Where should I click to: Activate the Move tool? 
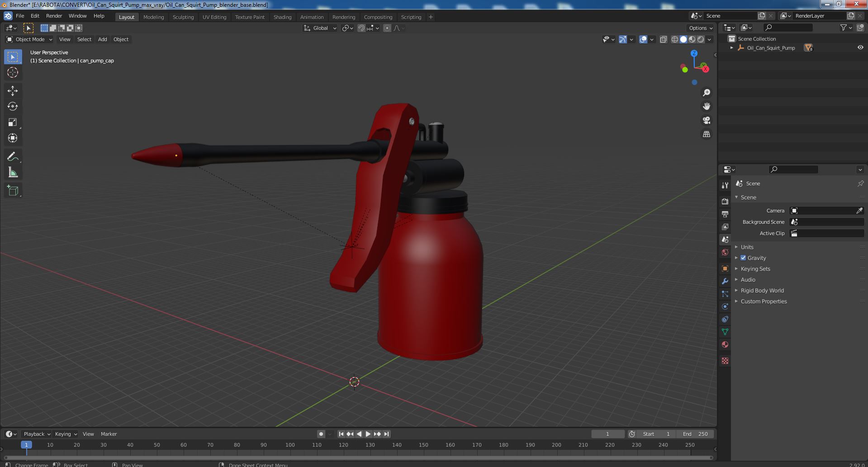tap(13, 91)
